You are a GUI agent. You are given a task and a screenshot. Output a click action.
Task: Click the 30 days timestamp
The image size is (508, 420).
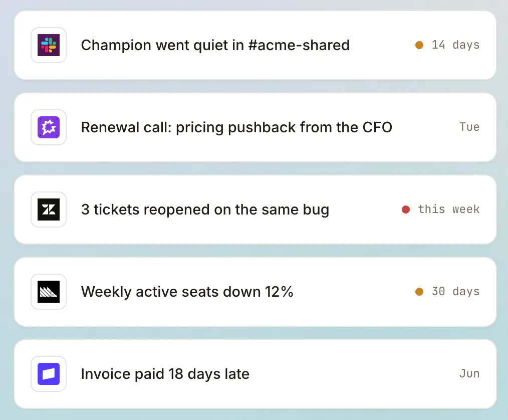tap(455, 291)
